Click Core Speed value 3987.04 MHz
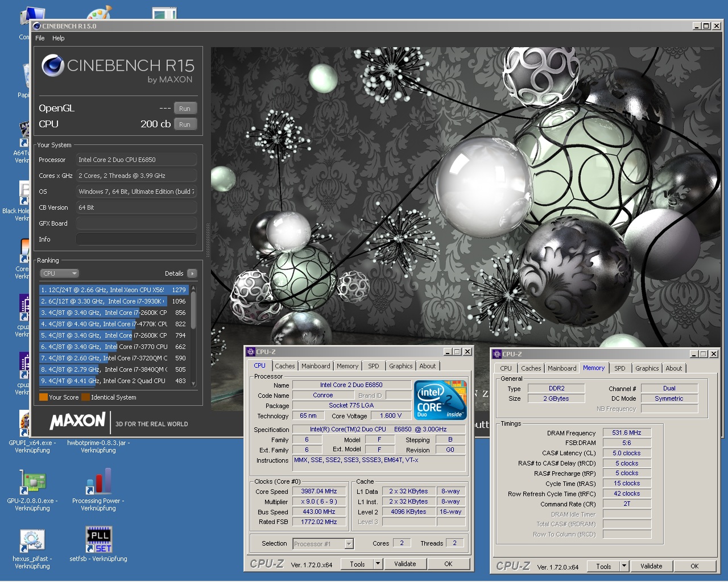Image resolution: width=728 pixels, height=582 pixels. tap(319, 492)
